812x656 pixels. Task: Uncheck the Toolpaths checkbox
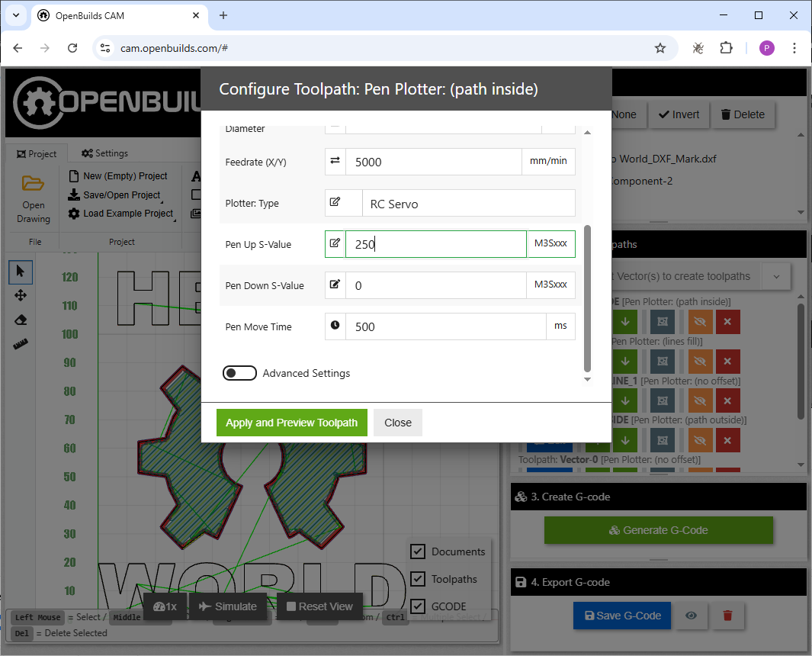point(417,579)
